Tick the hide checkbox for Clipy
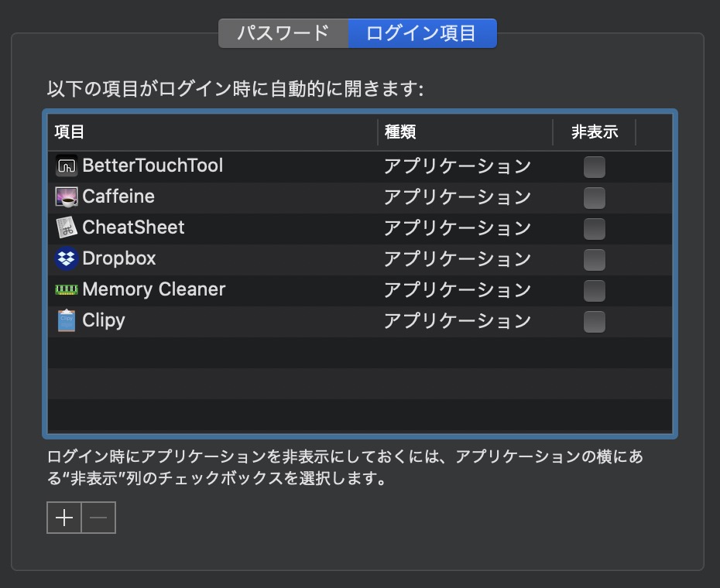 point(594,322)
